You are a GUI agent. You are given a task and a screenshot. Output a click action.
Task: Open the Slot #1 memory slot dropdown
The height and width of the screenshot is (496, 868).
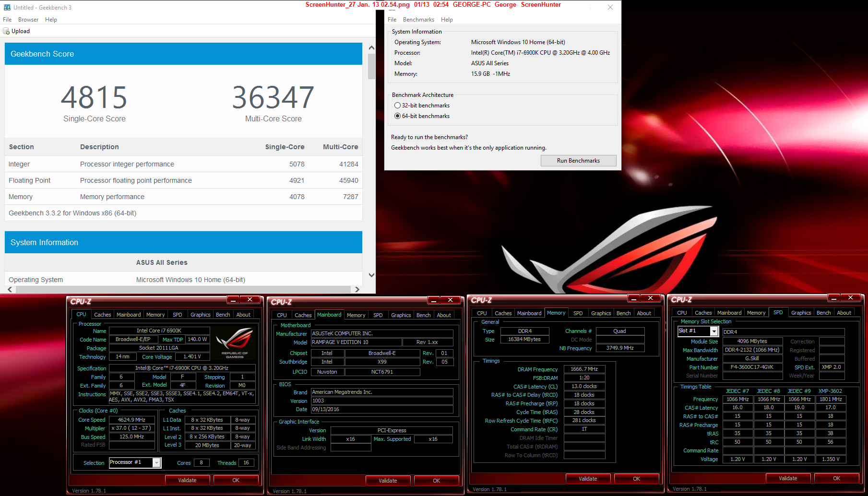coord(714,331)
